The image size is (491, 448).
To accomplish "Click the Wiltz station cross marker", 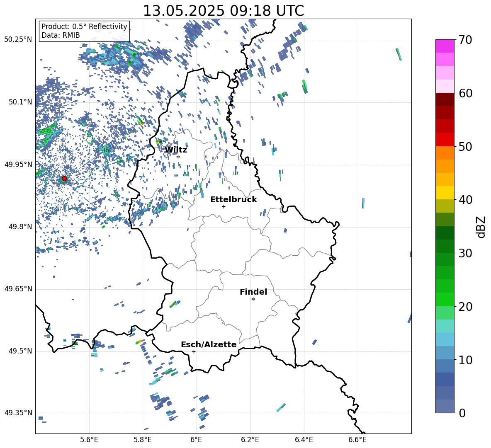I will pyautogui.click(x=178, y=157).
